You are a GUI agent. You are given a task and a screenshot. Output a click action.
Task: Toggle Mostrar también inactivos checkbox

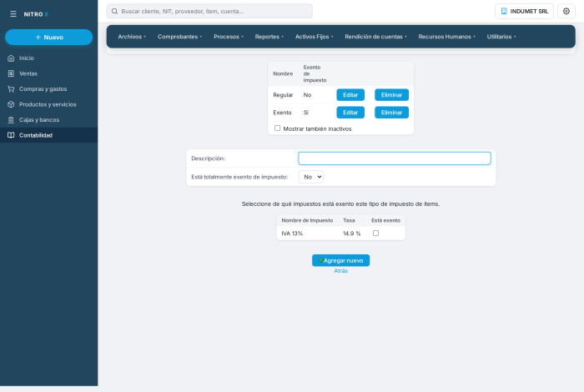point(278,128)
